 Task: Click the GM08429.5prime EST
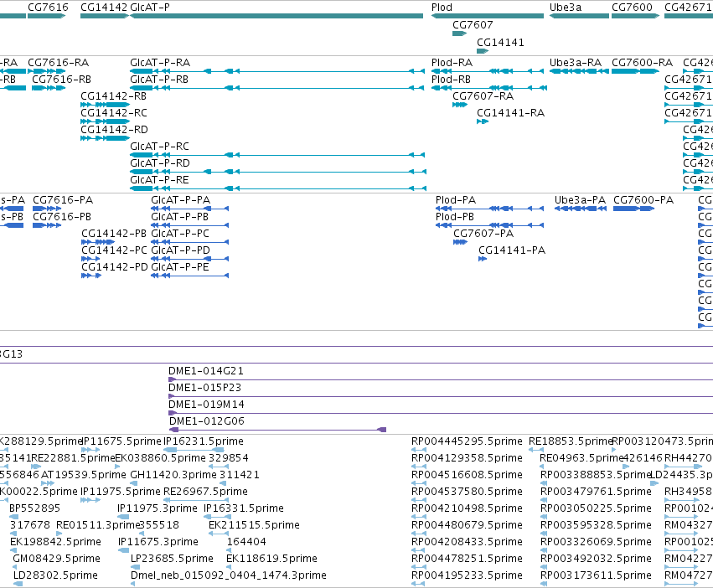[x=15, y=567]
